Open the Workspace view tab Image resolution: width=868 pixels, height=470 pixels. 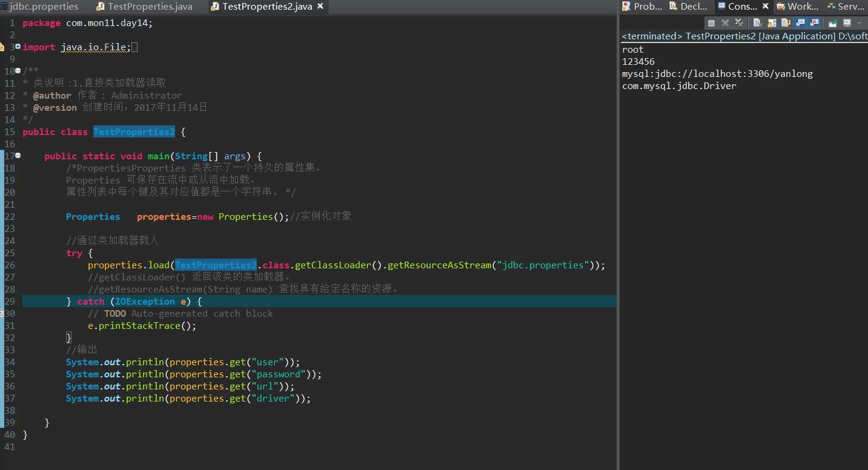click(x=797, y=7)
